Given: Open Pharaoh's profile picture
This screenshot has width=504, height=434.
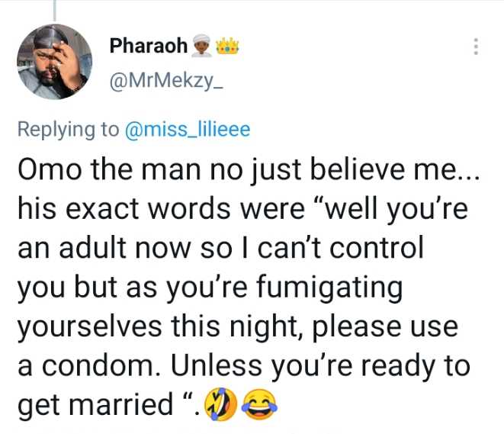Looking at the screenshot, I should (54, 62).
